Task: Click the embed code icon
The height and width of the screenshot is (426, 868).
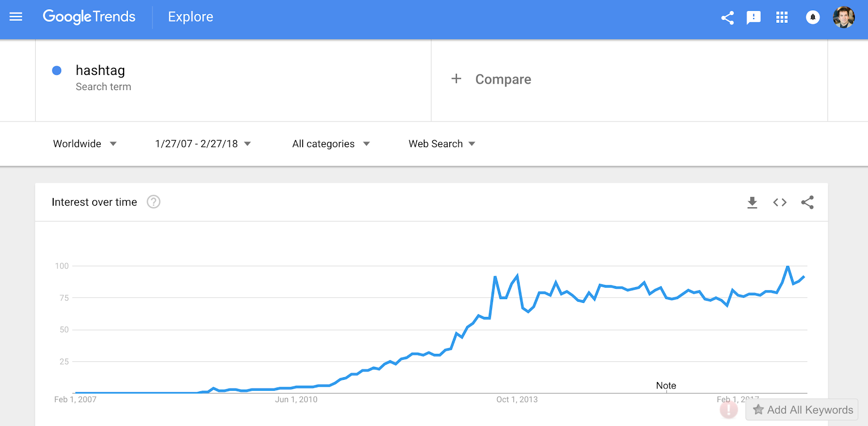Action: [x=780, y=202]
